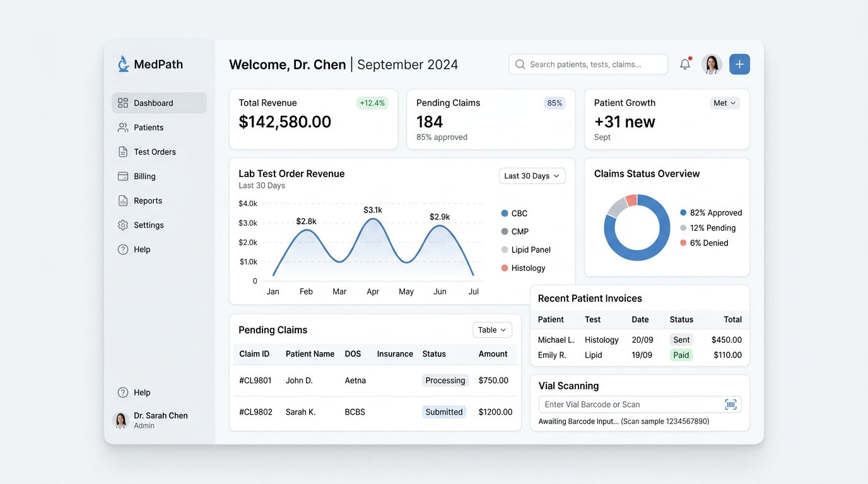Sort claims by the Amount column header

click(493, 354)
